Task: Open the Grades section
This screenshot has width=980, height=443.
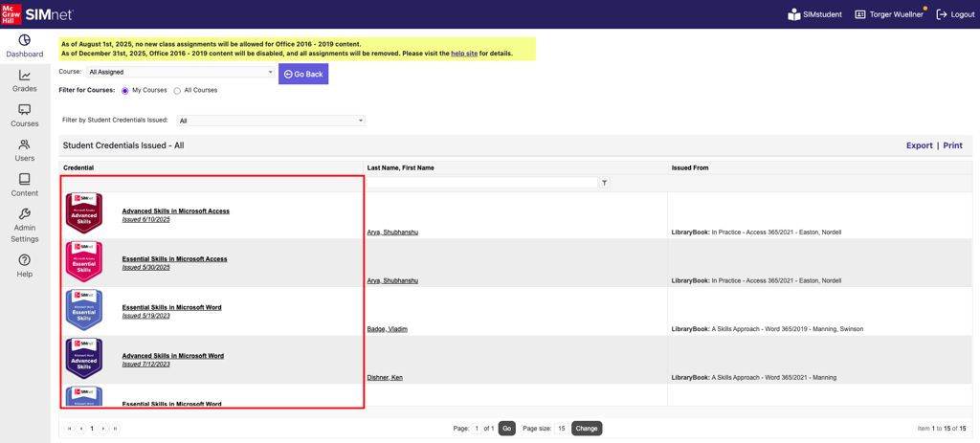Action: pos(24,81)
